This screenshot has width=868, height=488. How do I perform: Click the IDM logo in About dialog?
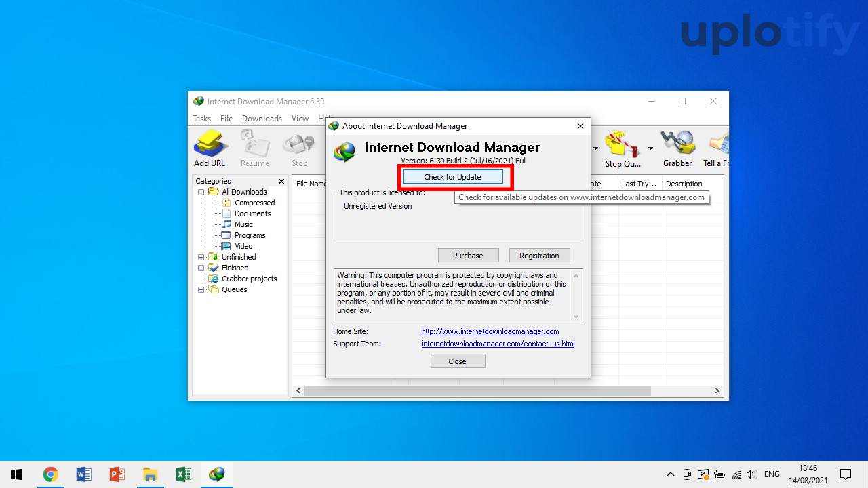(344, 152)
